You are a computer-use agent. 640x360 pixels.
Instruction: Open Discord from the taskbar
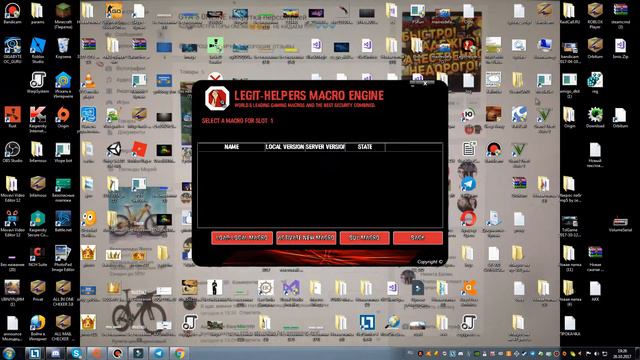55,353
